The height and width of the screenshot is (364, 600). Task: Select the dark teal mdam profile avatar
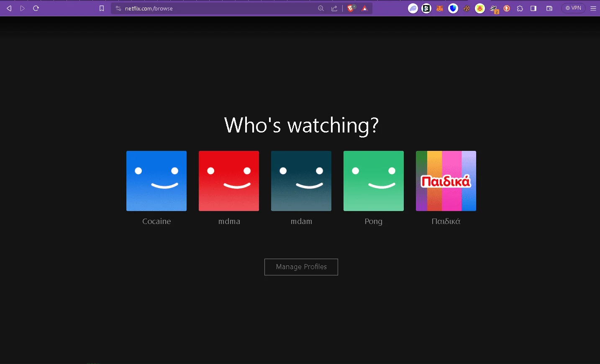click(301, 181)
